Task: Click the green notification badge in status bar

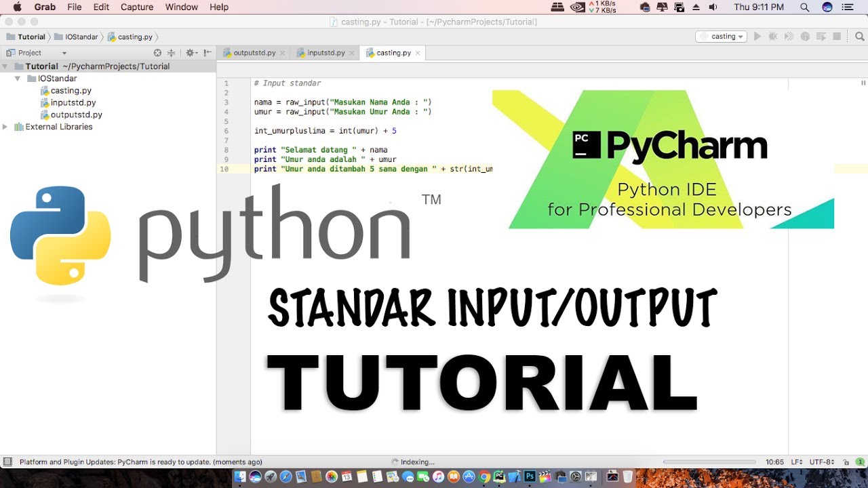Action: [x=859, y=462]
